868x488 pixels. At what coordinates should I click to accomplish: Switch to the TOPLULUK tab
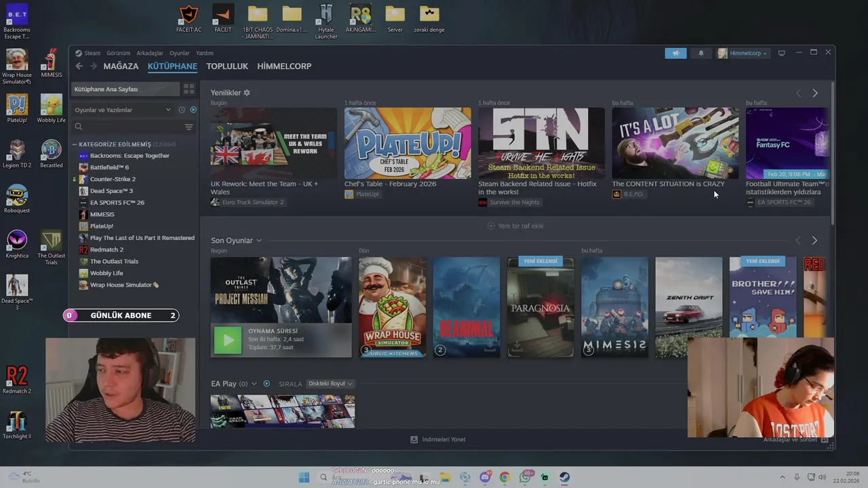(x=227, y=66)
